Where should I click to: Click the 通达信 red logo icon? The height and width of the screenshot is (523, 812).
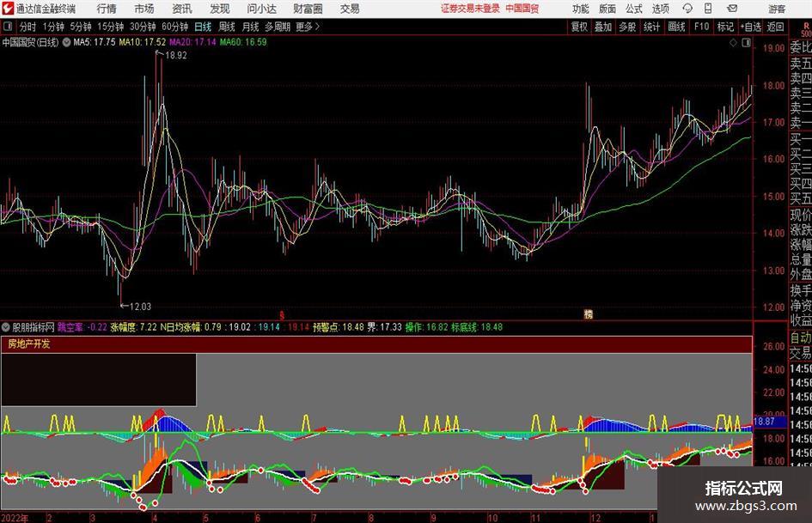8,9
